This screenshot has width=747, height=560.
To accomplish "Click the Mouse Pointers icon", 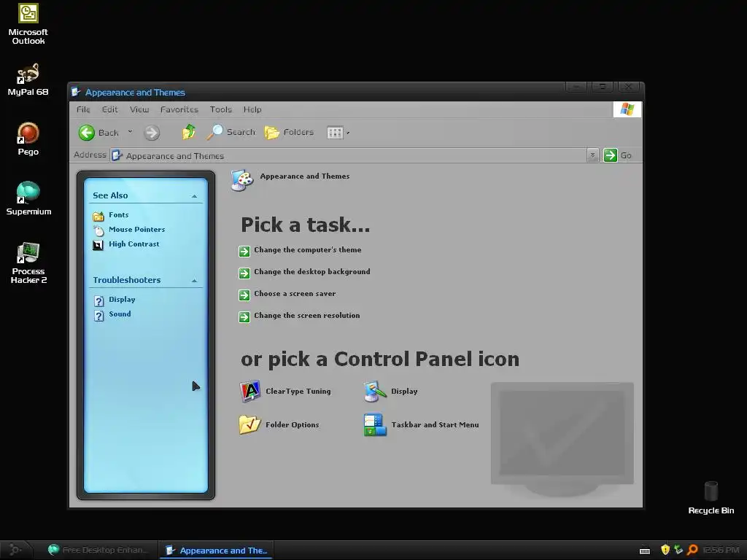I will (98, 230).
